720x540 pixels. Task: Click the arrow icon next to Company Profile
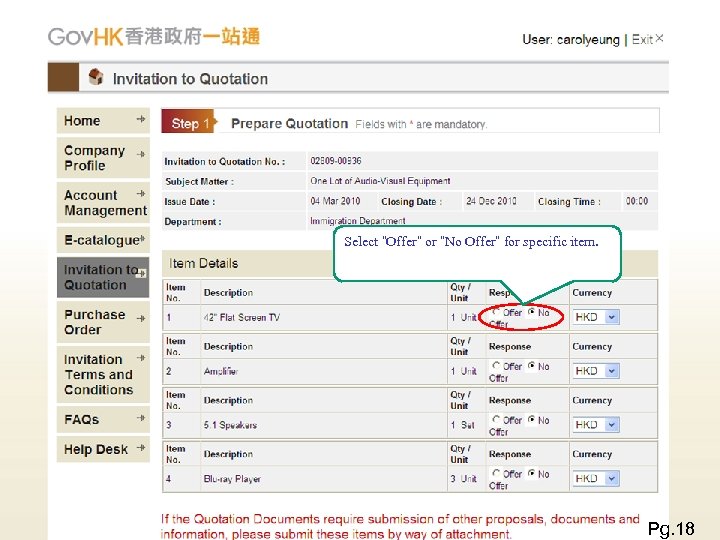pos(141,154)
